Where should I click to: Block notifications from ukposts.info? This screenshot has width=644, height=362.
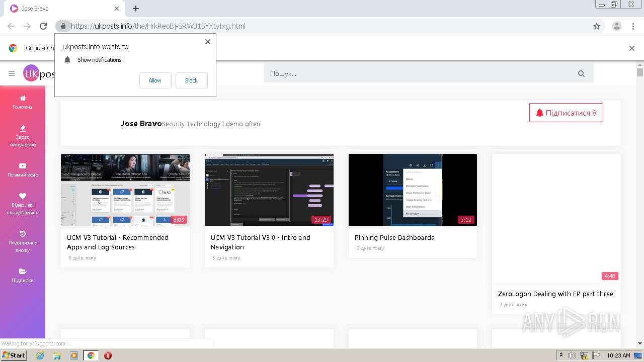191,80
